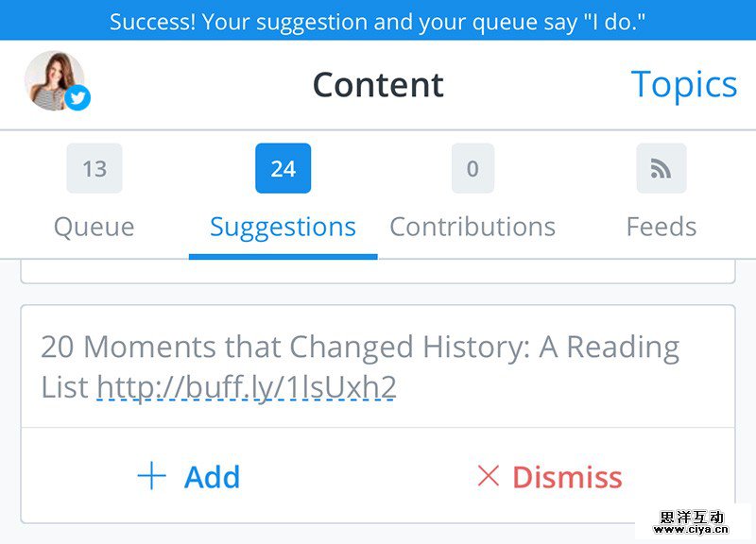756x544 pixels.
Task: Click the plus icon beside Add
Action: [x=151, y=476]
